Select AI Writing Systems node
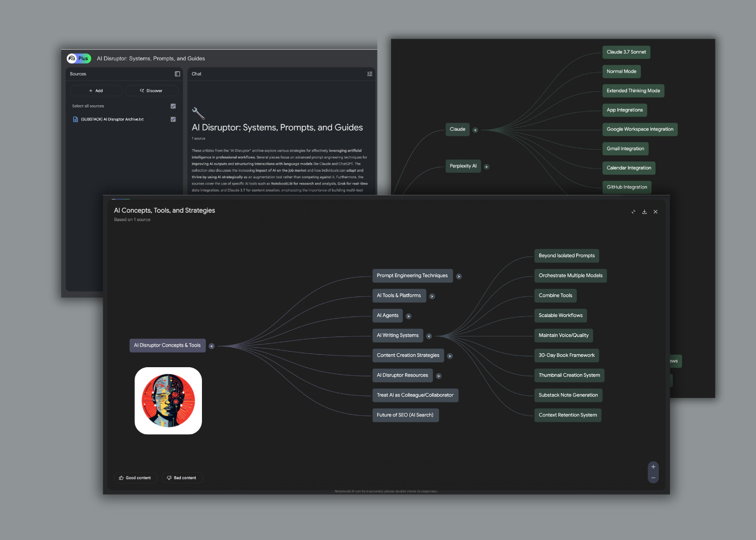 tap(398, 336)
